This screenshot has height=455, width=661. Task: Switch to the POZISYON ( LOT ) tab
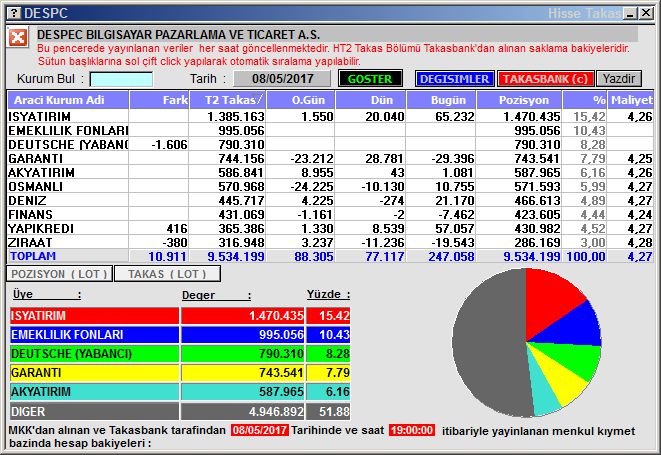point(59,274)
